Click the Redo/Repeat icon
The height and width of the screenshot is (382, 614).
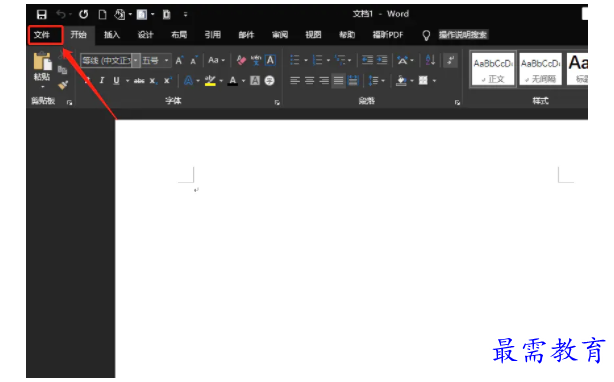click(x=83, y=14)
